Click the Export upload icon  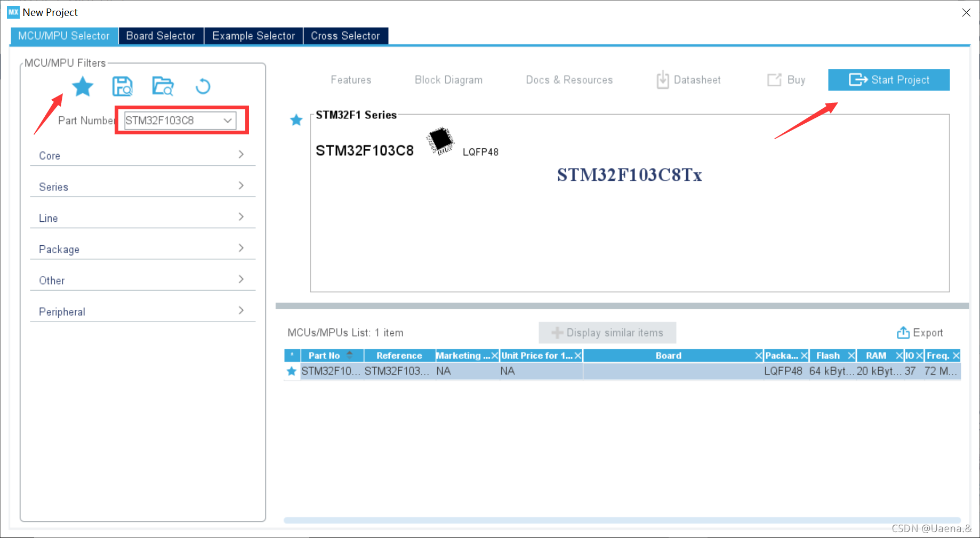[903, 333]
